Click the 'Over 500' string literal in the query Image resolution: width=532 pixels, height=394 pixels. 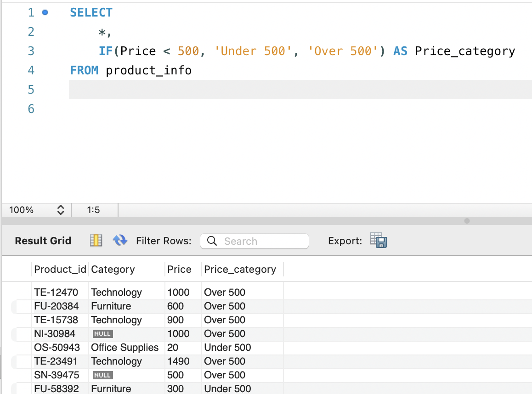(x=343, y=51)
